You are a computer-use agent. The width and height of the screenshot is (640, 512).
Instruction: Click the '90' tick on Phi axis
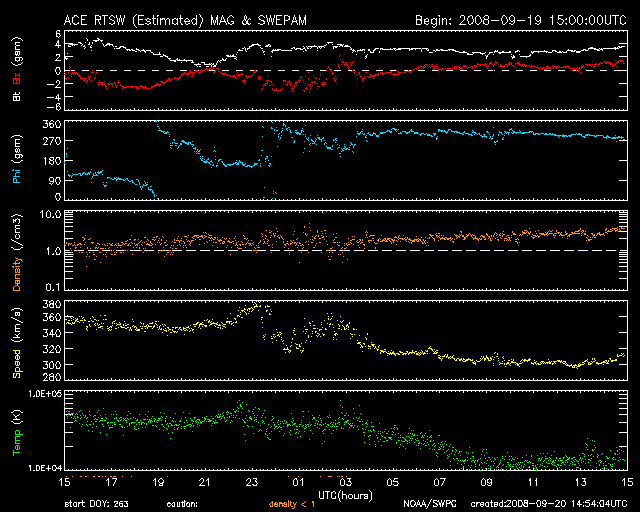tap(54, 180)
